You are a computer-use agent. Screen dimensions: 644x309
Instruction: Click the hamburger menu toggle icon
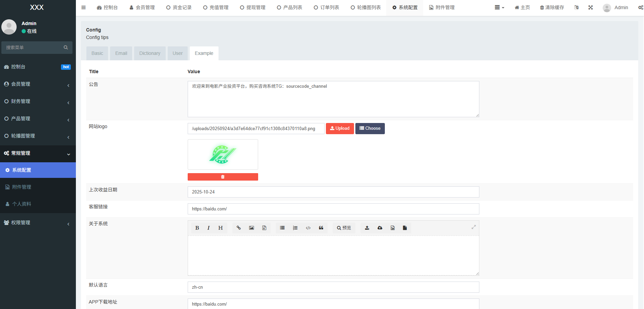84,7
